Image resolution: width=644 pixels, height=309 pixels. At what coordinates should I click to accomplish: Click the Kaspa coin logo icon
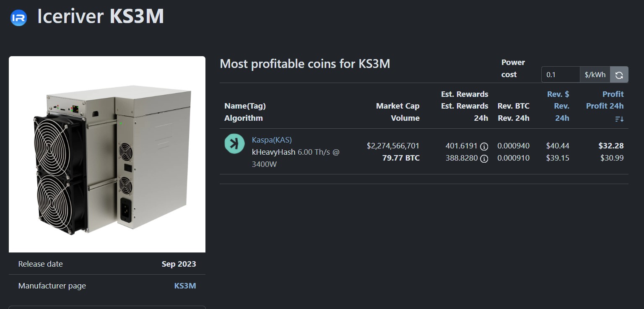(x=234, y=143)
